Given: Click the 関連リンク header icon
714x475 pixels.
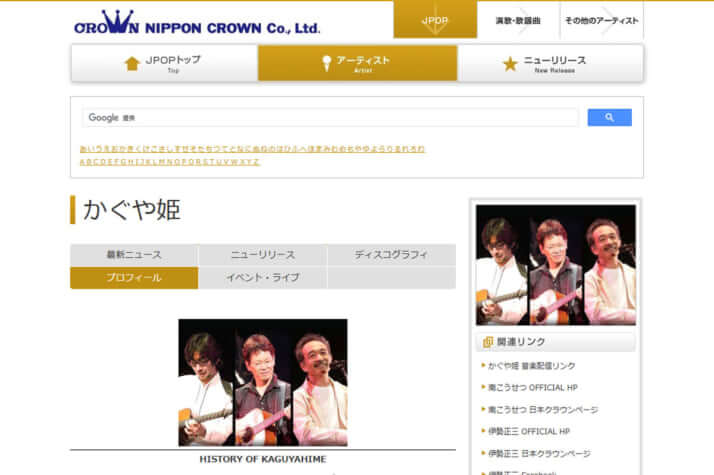Looking at the screenshot, I should (488, 342).
